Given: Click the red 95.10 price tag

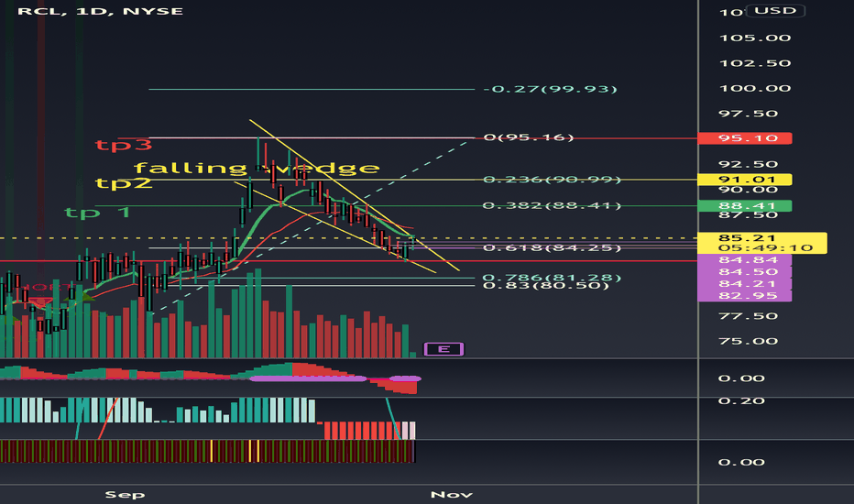Looking at the screenshot, I should (x=745, y=137).
